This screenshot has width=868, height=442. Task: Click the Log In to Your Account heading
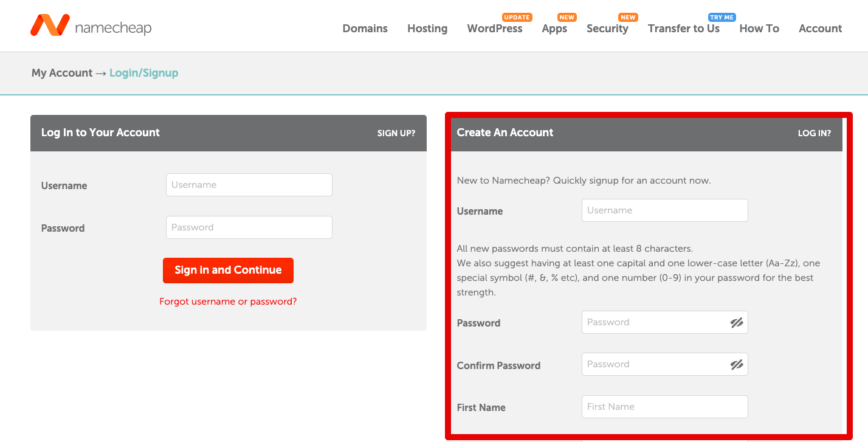(x=100, y=133)
